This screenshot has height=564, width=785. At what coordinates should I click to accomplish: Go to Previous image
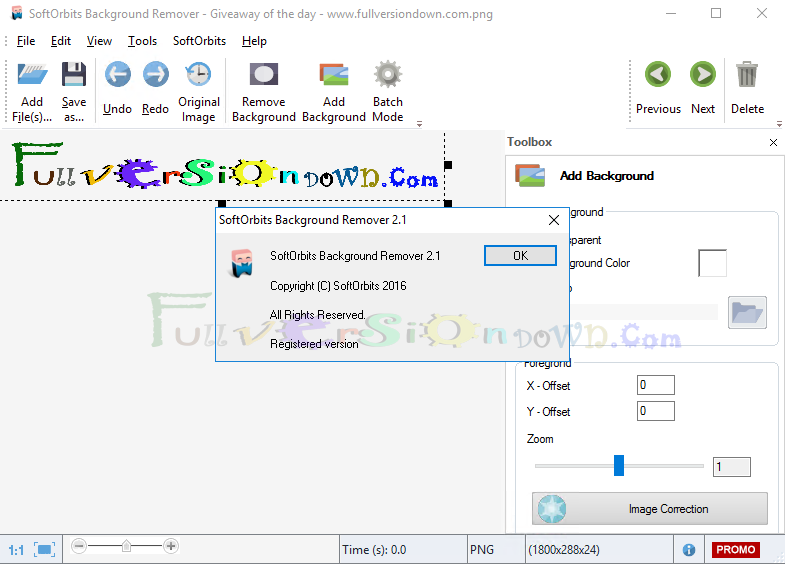tap(658, 75)
